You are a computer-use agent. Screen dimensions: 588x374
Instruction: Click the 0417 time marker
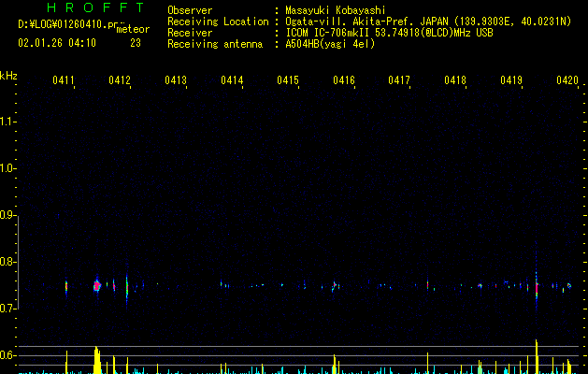click(x=399, y=79)
